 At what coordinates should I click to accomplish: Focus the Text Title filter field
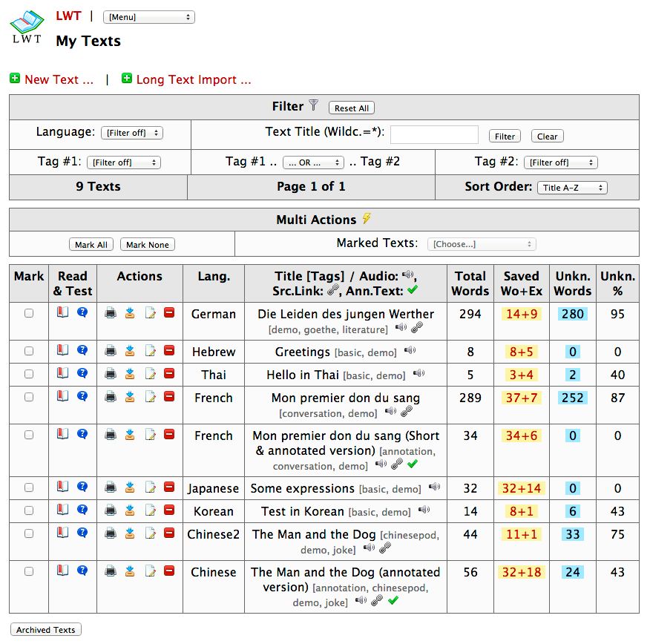pyautogui.click(x=434, y=135)
